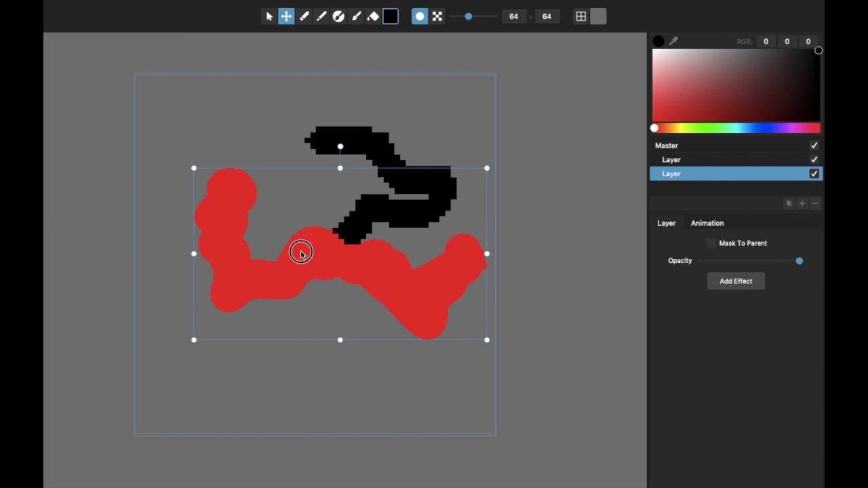Screen dimensions: 868x488
Task: Open the Layer tab beside Animation
Action: [x=666, y=223]
